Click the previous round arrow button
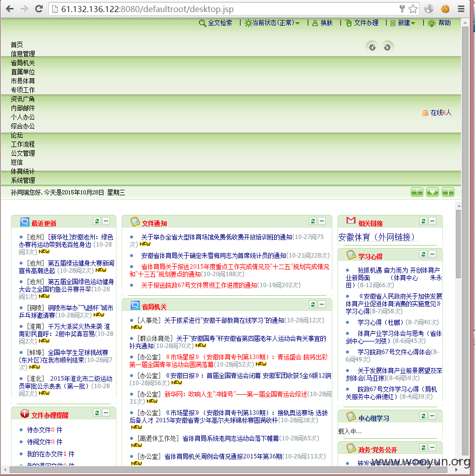Screen dimensions: 475x476 [372, 47]
